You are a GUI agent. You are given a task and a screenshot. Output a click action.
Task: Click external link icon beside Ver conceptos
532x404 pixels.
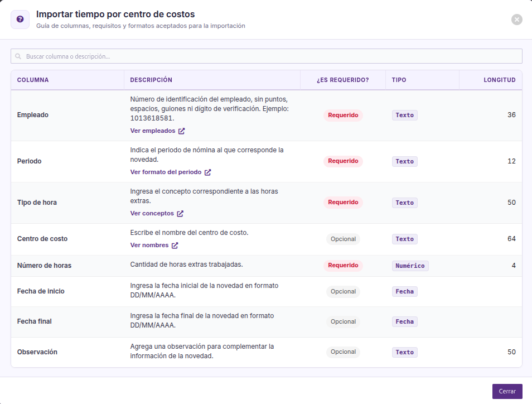click(180, 214)
